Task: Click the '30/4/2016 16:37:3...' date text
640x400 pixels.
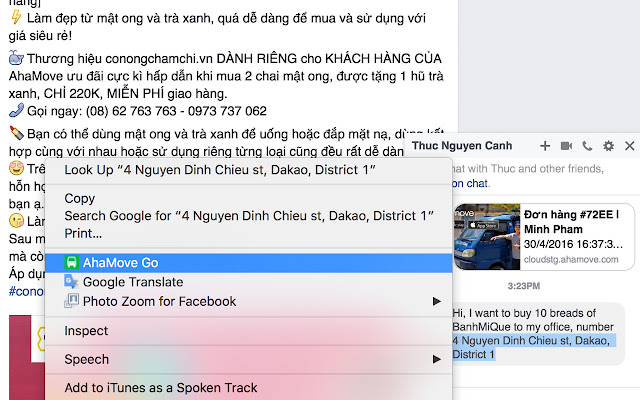Action: coord(573,244)
